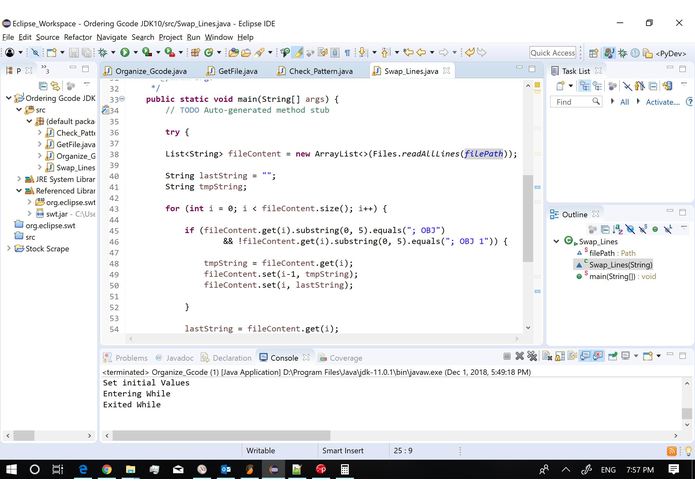This screenshot has height=494, width=695.
Task: Click the Coverage launch toolbar icon
Action: click(147, 53)
